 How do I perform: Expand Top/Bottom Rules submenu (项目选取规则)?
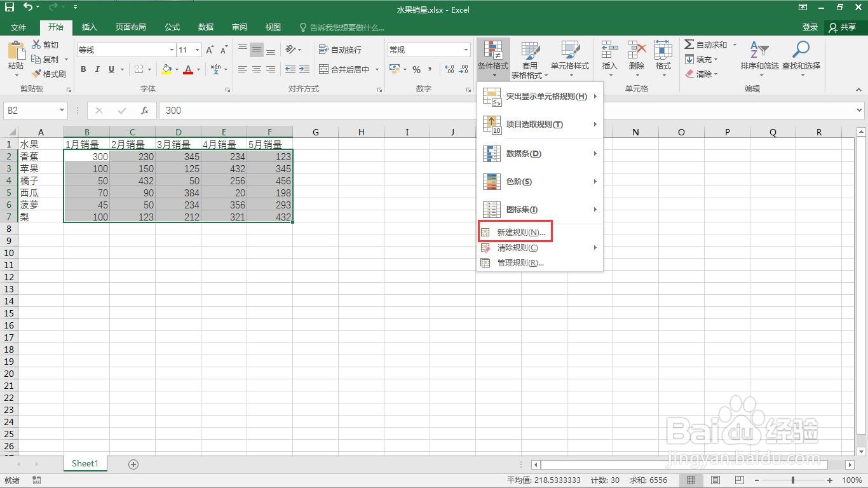[540, 125]
